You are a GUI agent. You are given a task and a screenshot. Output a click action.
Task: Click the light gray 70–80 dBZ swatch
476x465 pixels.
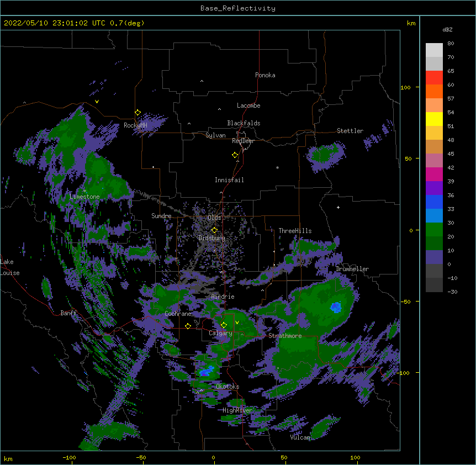434,50
